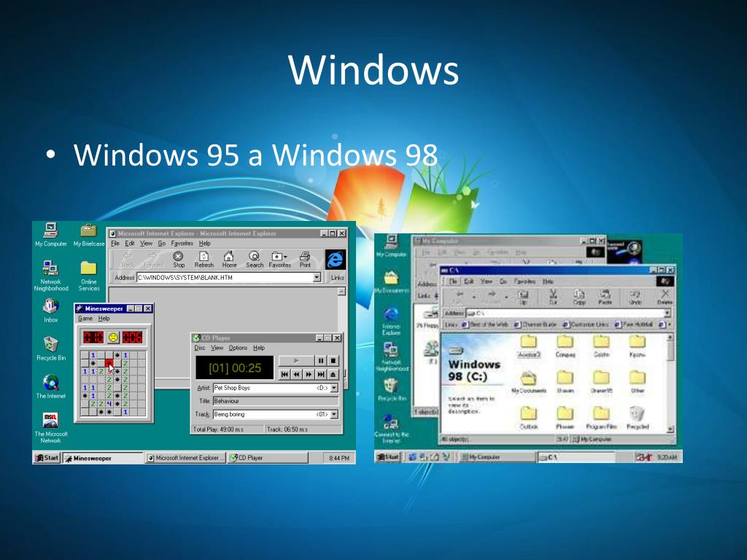Viewport: 747px width, 560px height.
Task: Open the Online Services folder icon
Action: [x=88, y=275]
